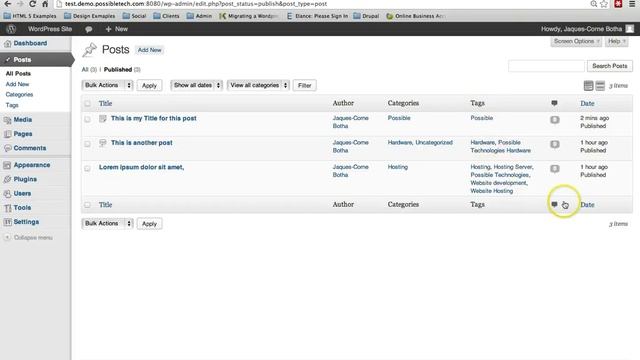Open Settings in the sidebar menu
This screenshot has height=360, width=640.
[27, 222]
